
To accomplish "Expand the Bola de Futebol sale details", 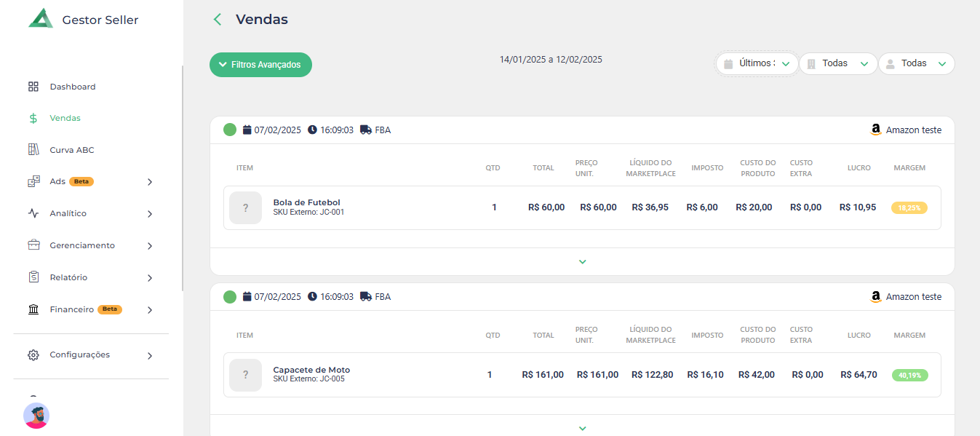I will point(582,262).
